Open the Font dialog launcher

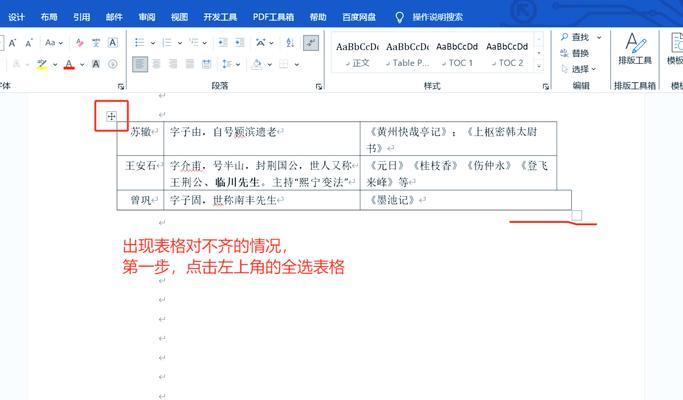[x=121, y=86]
